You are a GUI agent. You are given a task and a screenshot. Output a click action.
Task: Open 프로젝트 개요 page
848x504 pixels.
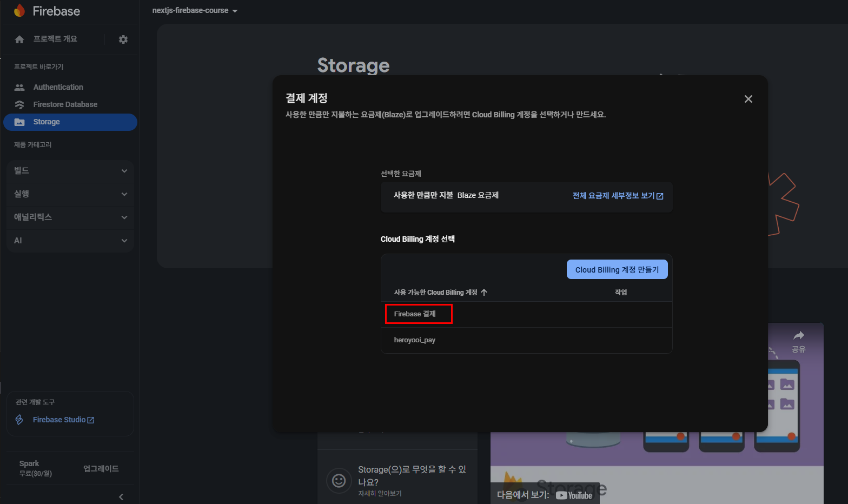click(x=55, y=39)
